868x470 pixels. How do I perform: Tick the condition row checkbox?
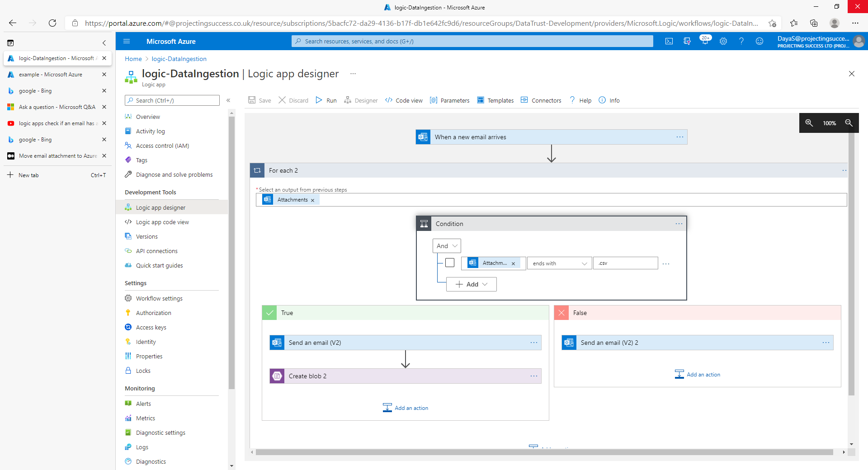pyautogui.click(x=450, y=263)
